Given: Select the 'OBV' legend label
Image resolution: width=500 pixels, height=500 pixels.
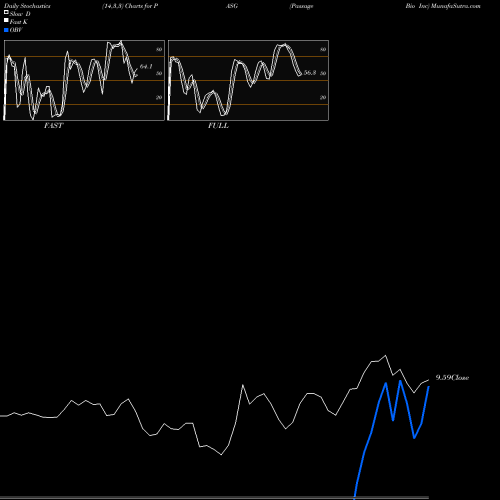Looking at the screenshot, I should (x=16, y=30).
